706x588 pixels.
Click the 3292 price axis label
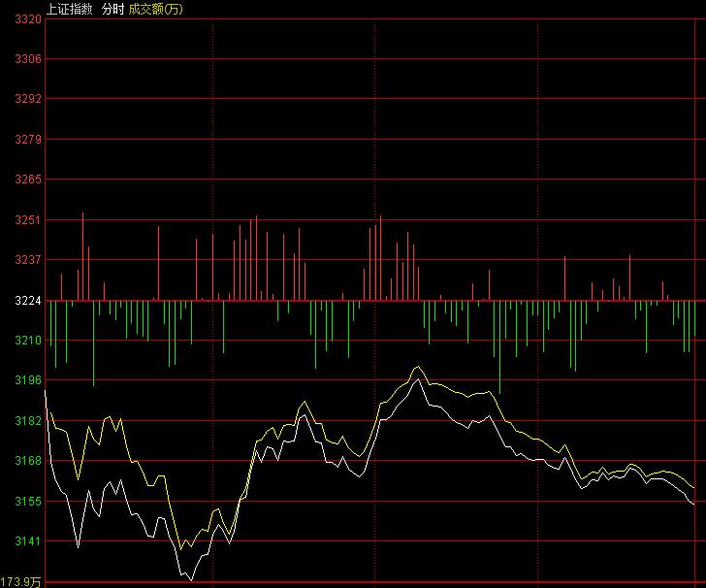click(x=28, y=99)
